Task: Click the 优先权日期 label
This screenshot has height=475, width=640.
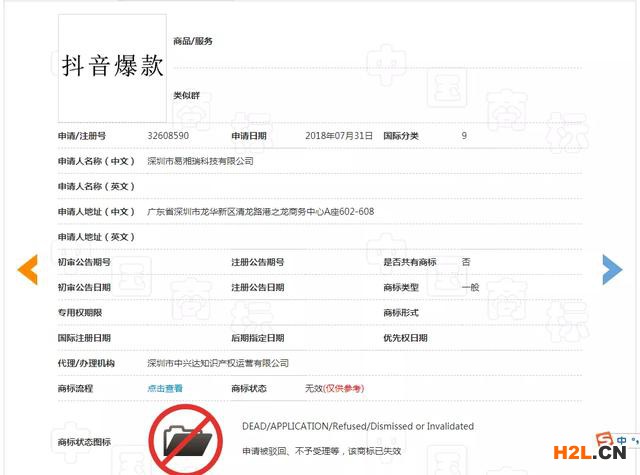Action: pyautogui.click(x=405, y=338)
